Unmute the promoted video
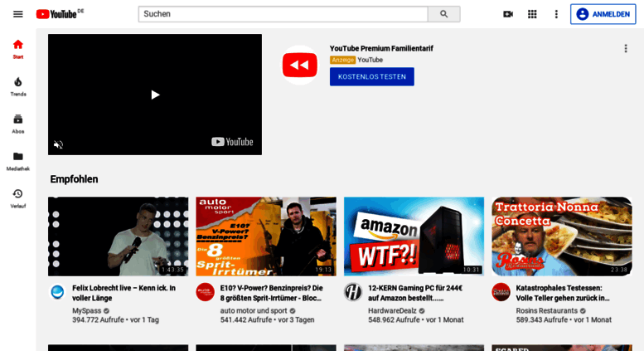The image size is (644, 351). 58,144
